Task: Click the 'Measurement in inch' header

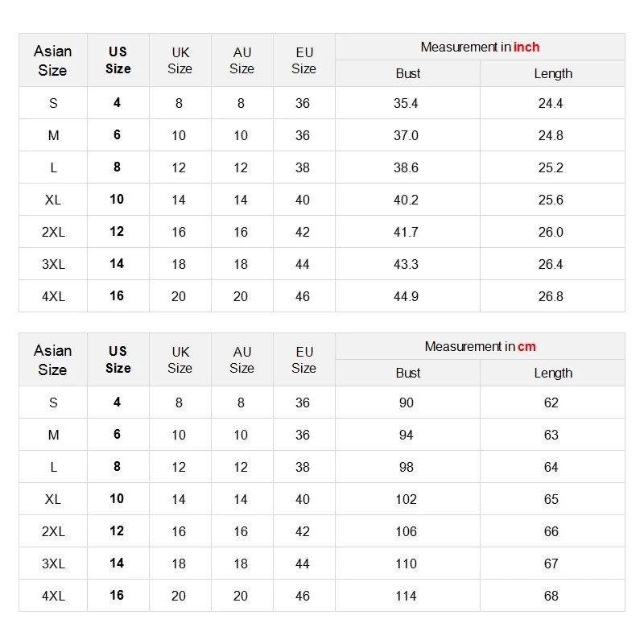Action: point(480,47)
